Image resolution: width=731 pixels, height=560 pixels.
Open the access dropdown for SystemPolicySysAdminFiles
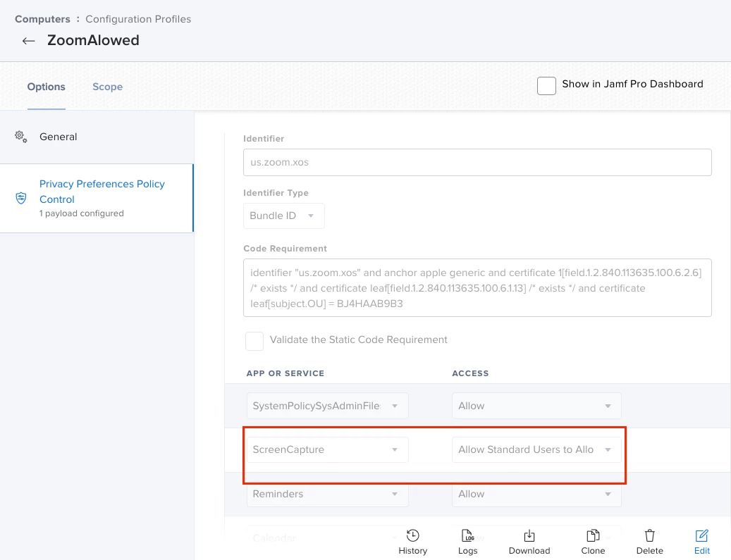coord(536,406)
